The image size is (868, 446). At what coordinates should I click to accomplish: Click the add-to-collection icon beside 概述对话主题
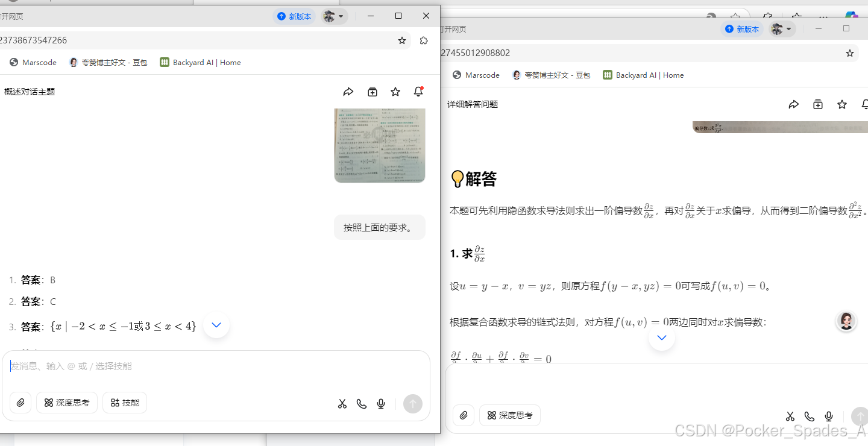coord(373,92)
